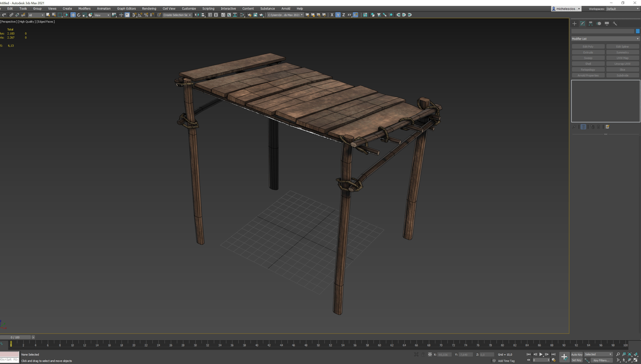
Task: Expand the Modifier List dropdown
Action: pos(605,39)
